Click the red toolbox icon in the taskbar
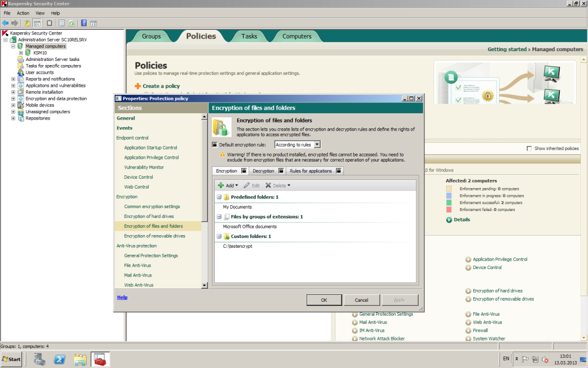This screenshot has width=588, height=368. 100,359
